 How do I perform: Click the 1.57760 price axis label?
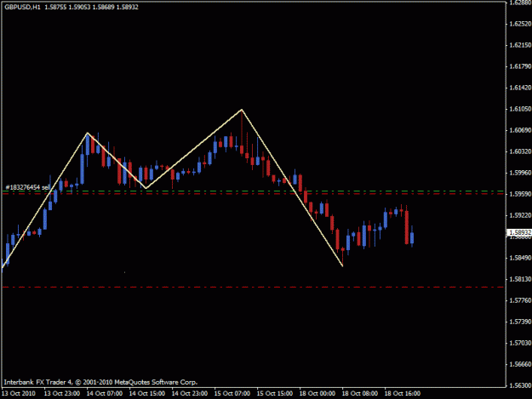click(520, 300)
